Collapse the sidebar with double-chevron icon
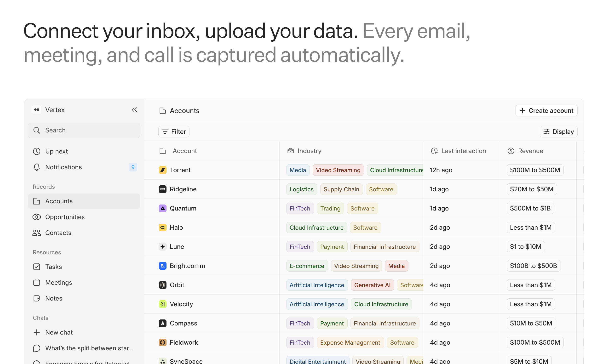The image size is (608, 364). point(134,110)
